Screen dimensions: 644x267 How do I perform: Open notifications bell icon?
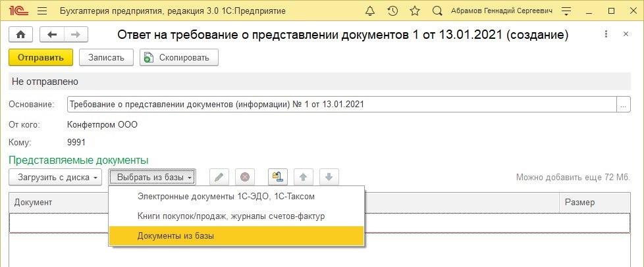pyautogui.click(x=371, y=11)
